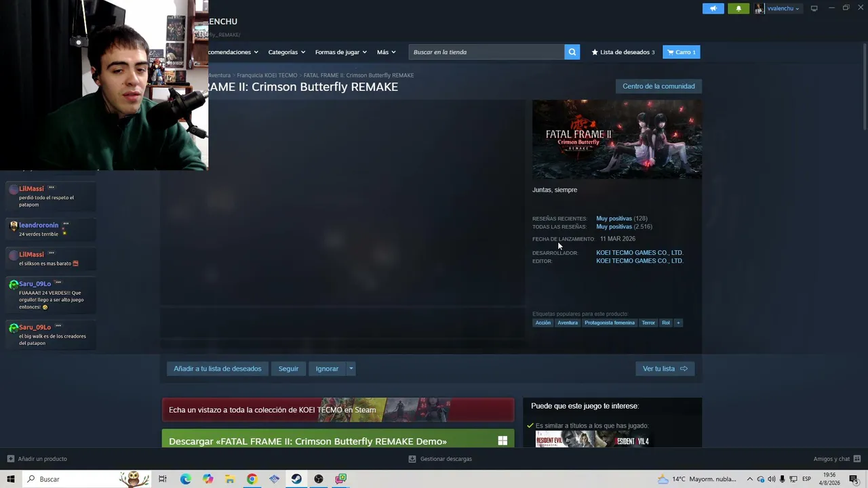
Task: Open the weather widget showing 14°C
Action: (x=697, y=479)
